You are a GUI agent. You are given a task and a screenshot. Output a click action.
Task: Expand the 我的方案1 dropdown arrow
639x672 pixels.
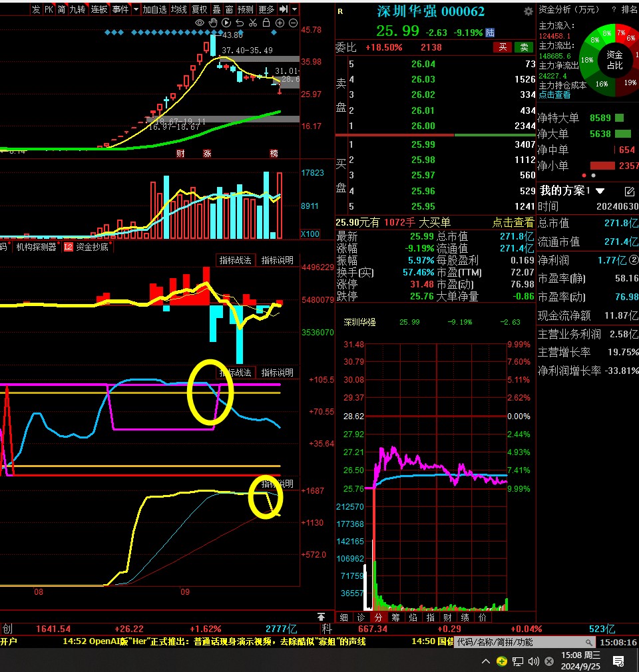coord(600,191)
